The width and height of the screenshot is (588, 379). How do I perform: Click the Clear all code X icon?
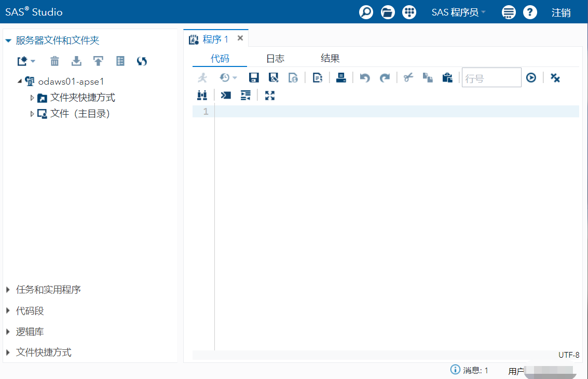(555, 78)
